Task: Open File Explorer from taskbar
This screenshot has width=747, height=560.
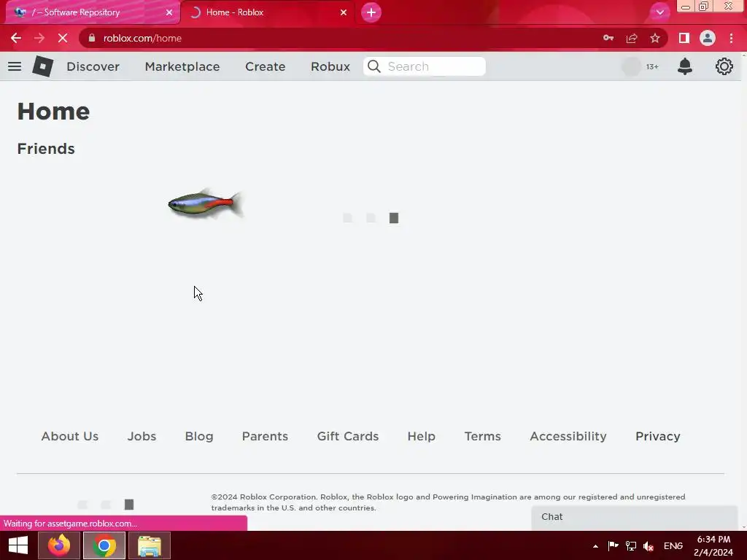Action: (x=150, y=545)
